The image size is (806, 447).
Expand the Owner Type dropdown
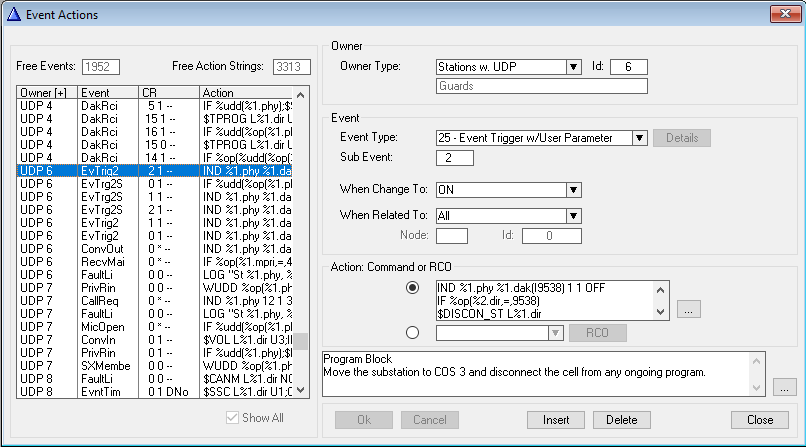(x=573, y=67)
